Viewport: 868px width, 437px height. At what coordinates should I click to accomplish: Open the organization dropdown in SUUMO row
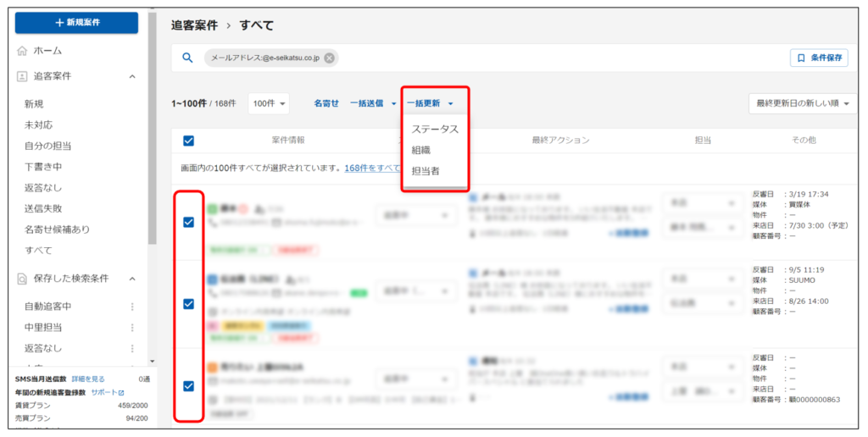point(703,279)
